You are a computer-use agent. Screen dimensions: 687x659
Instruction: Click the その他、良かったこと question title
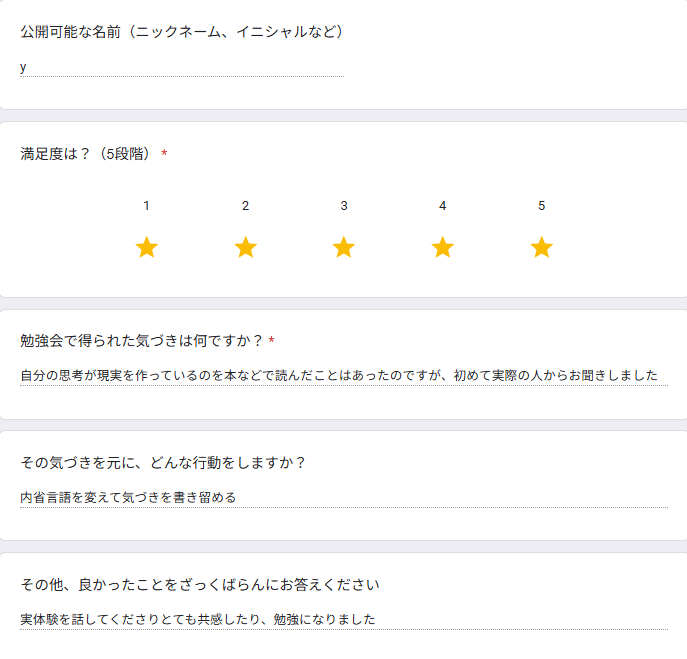[199, 584]
